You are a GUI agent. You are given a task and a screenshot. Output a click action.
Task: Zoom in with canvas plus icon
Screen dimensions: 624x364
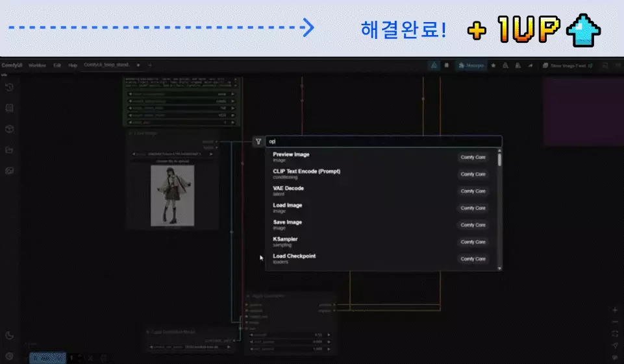point(615,310)
